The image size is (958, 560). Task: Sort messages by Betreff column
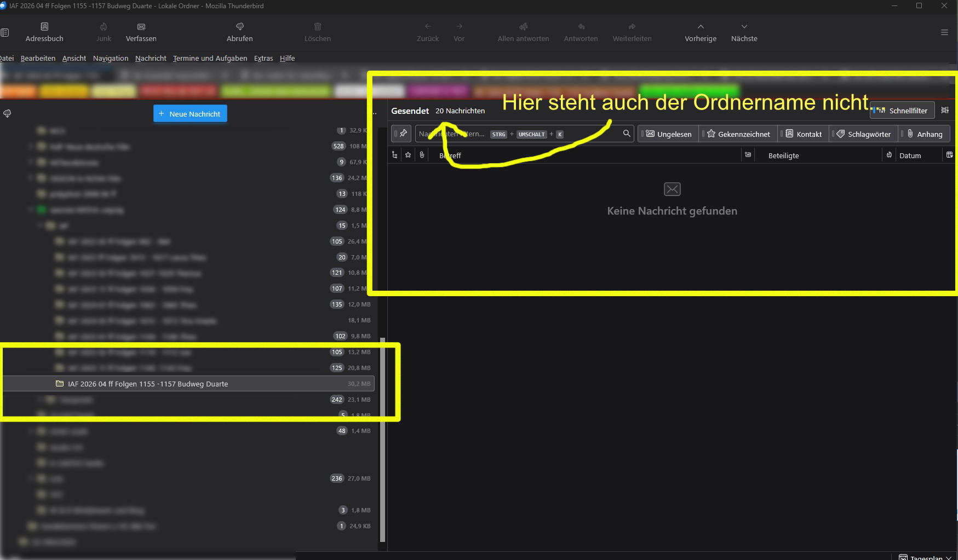point(586,155)
